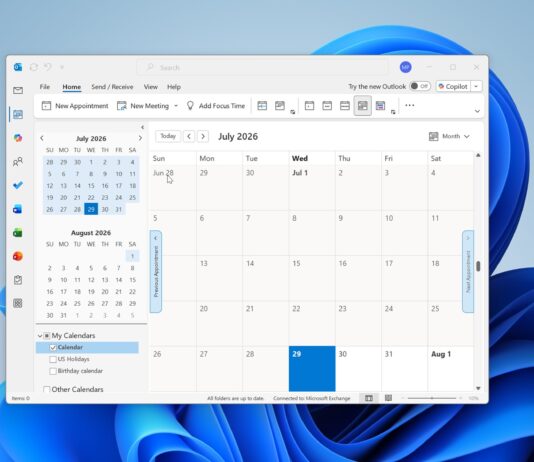Switch to Week view icon
The height and width of the screenshot is (462, 534).
[345, 106]
